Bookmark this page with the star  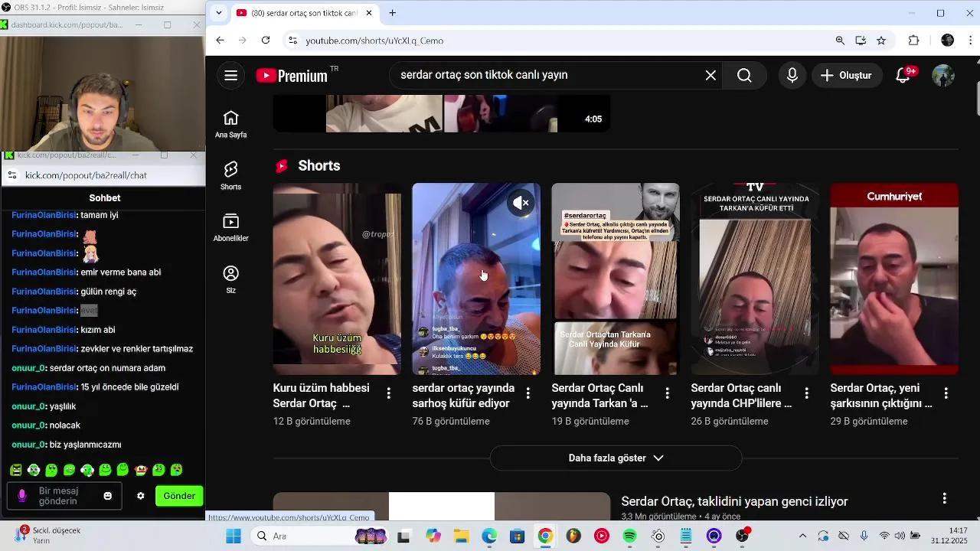[x=881, y=41]
